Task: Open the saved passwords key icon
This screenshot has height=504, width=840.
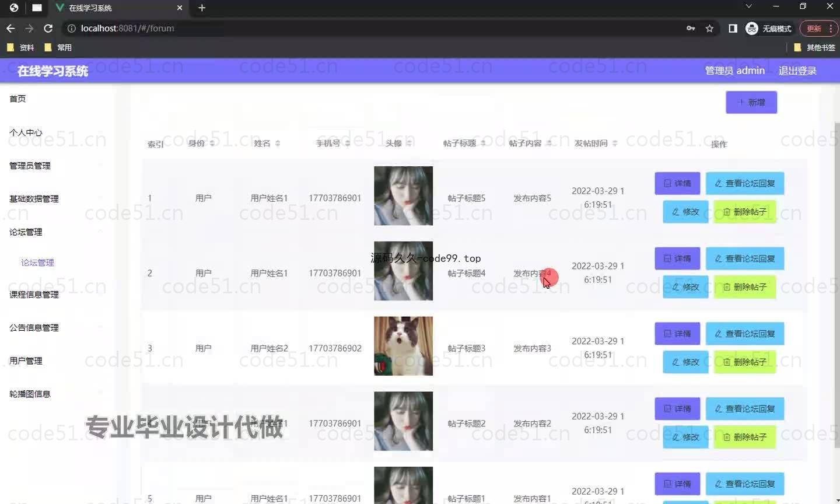Action: (x=691, y=28)
